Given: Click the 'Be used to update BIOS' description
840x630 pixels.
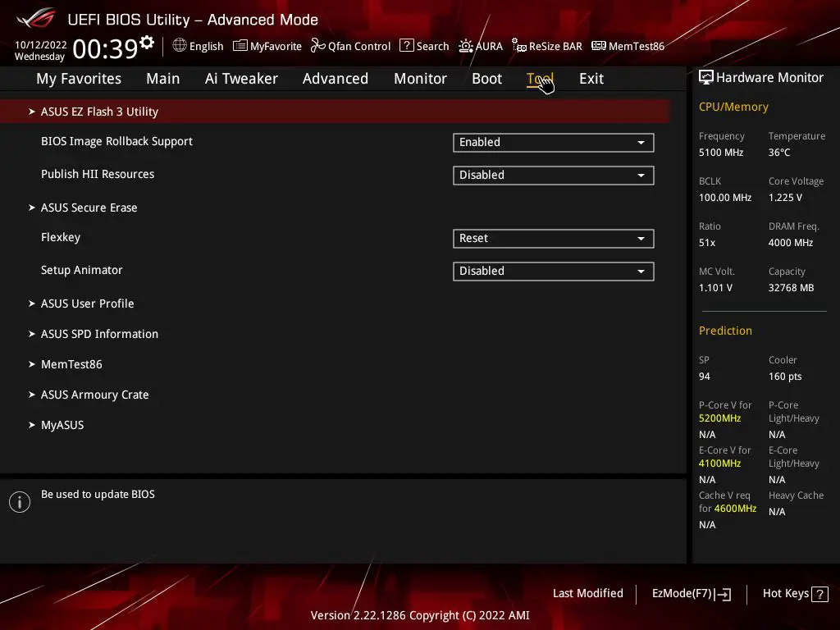Looking at the screenshot, I should pyautogui.click(x=98, y=494).
